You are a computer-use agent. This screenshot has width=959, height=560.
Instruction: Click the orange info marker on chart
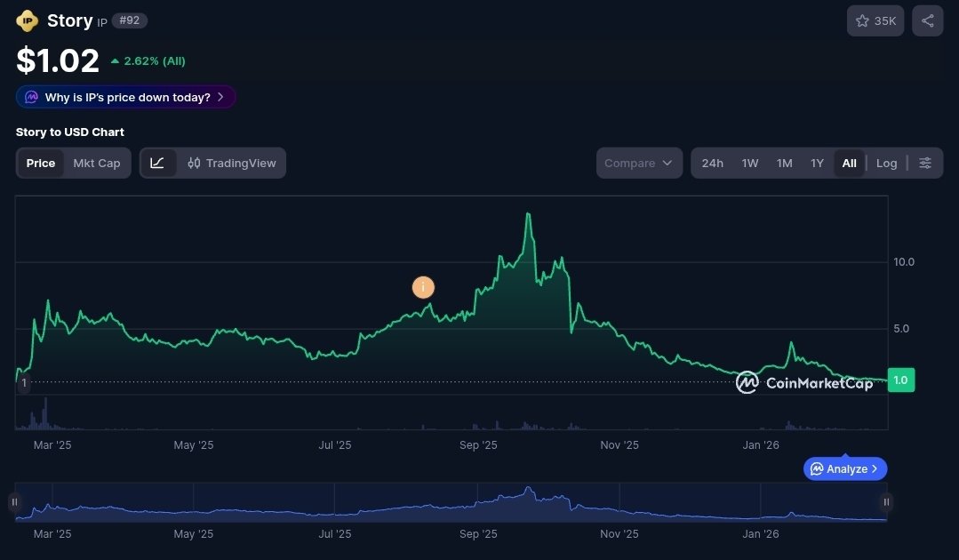click(x=423, y=287)
